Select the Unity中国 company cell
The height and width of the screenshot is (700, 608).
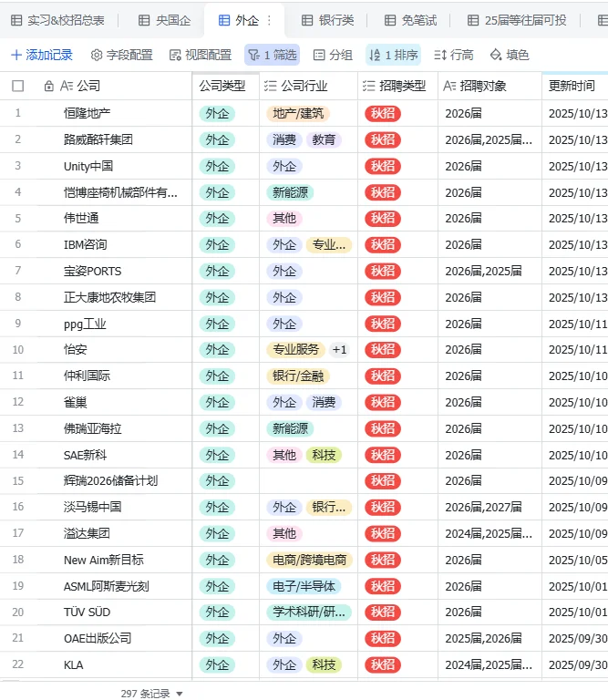(x=114, y=166)
